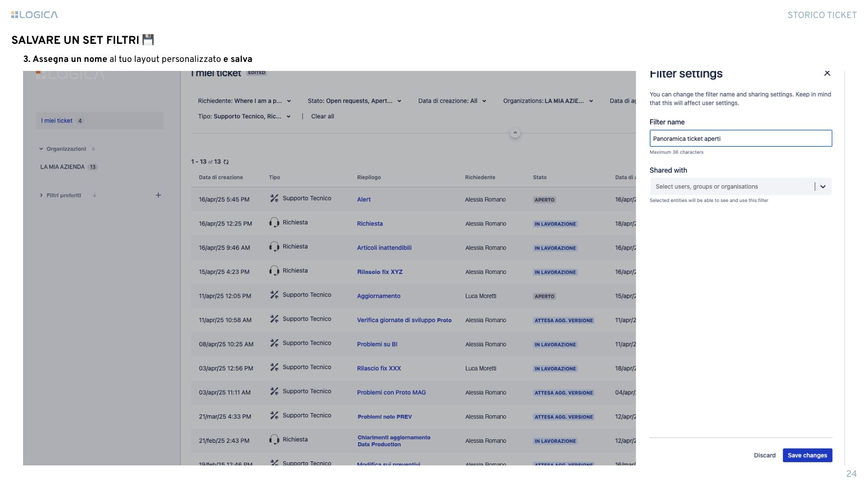Click the headset icon in the 16/apr/25 12:25 PM row
The width and height of the screenshot is (868, 488).
(x=274, y=222)
